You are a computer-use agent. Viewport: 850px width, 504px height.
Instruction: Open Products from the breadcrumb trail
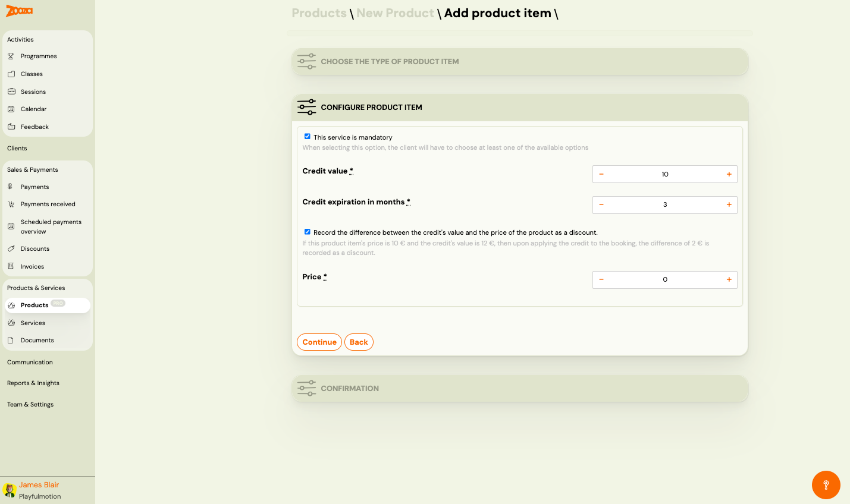point(319,12)
